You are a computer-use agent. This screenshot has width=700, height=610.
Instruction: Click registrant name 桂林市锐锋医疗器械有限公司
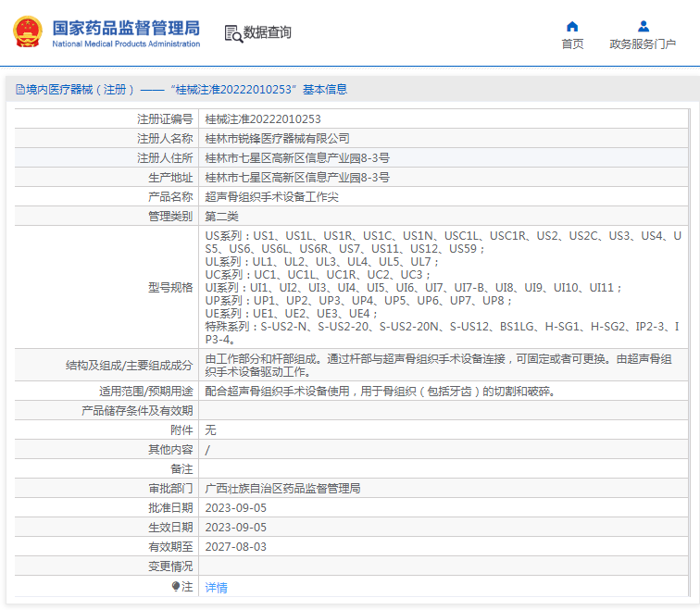[277, 138]
